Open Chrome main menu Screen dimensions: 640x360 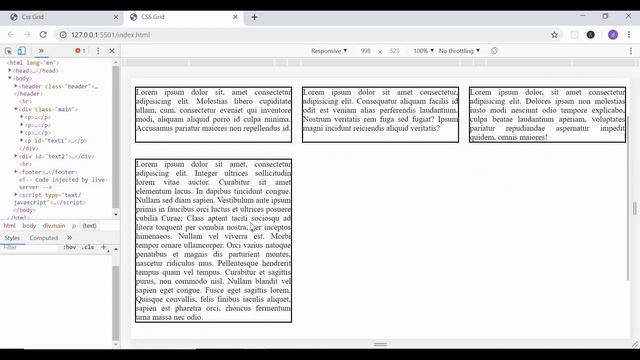[x=629, y=35]
